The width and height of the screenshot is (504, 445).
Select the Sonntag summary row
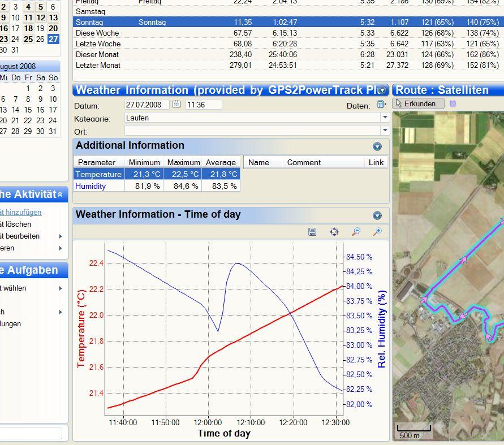coord(288,22)
